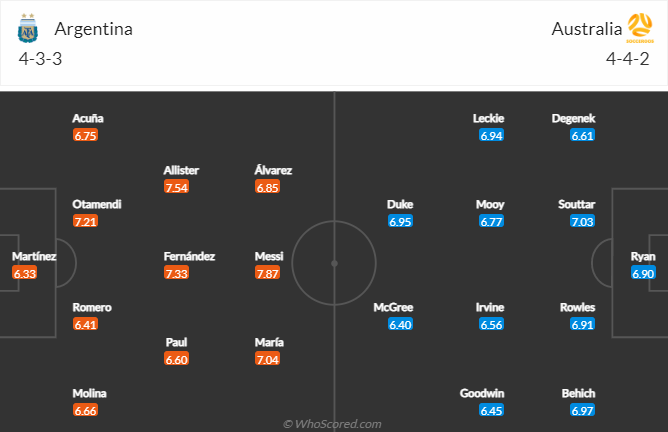Click Argentina's 4-3-3 formation label
Image resolution: width=668 pixels, height=432 pixels.
40,59
